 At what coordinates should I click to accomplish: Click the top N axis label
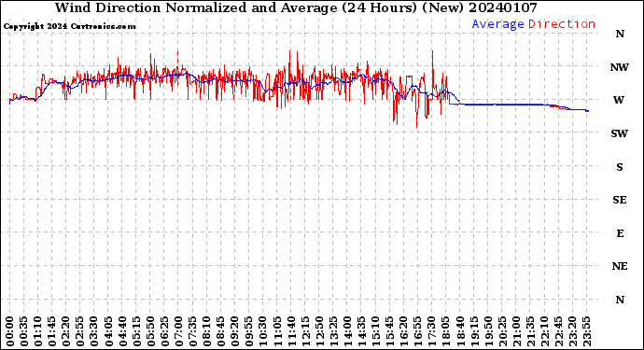[620, 35]
